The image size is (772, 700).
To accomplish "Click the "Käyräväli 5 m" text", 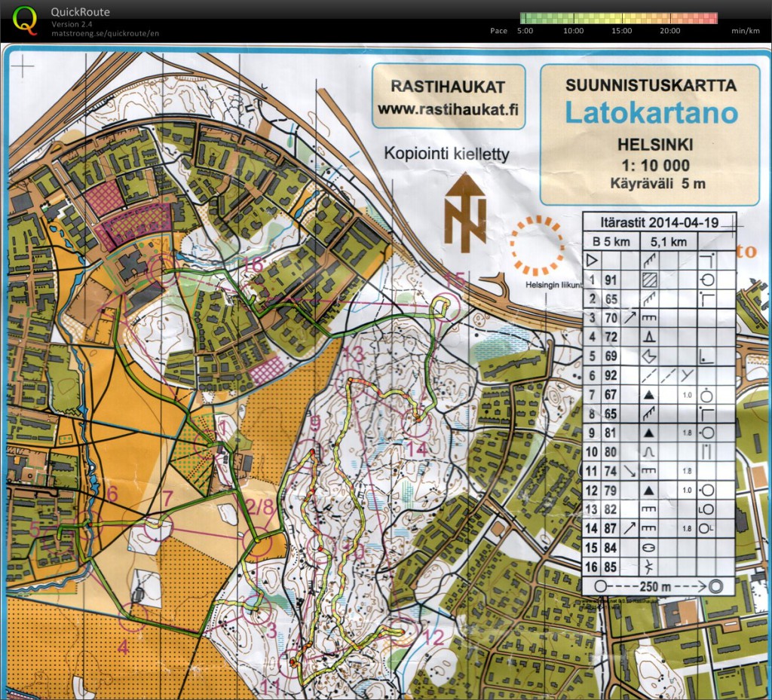I will pos(657,184).
